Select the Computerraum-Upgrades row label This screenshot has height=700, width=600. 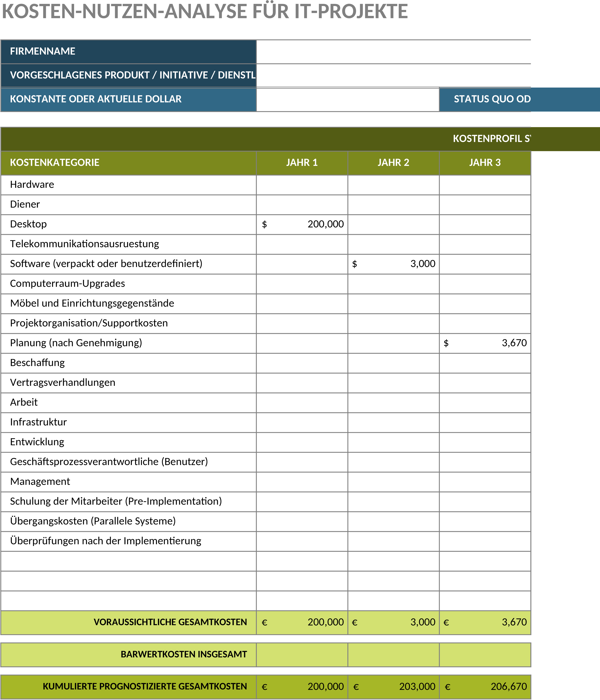pos(67,284)
